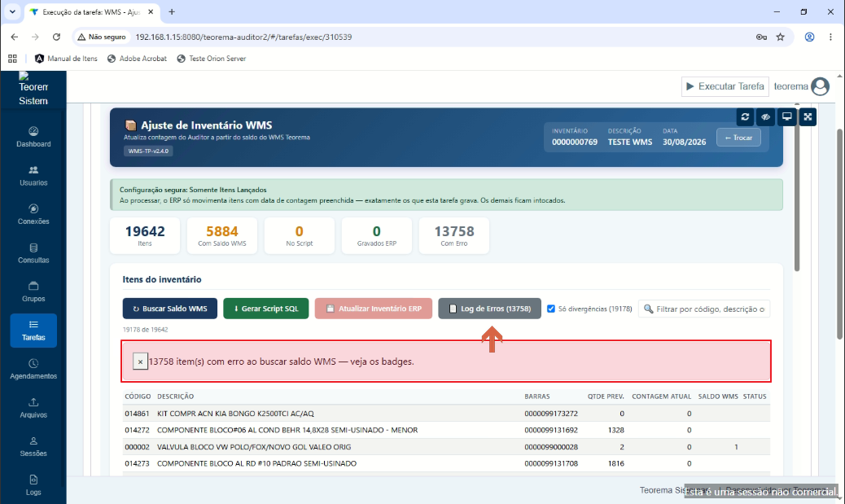845x504 pixels.
Task: Toggle the Só divergências checkbox
Action: [551, 309]
